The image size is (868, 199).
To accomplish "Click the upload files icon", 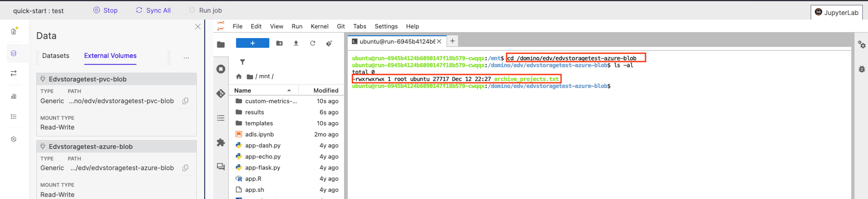I will [x=296, y=43].
